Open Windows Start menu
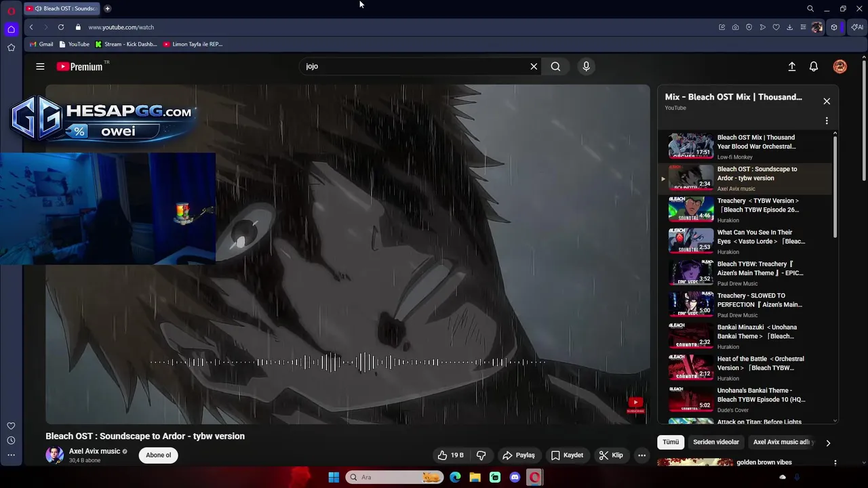This screenshot has height=488, width=868. (334, 477)
